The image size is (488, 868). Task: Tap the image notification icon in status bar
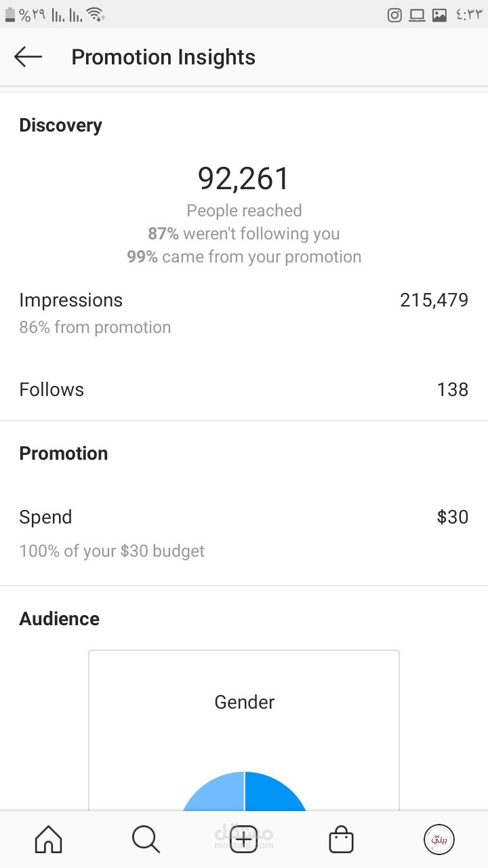point(439,15)
